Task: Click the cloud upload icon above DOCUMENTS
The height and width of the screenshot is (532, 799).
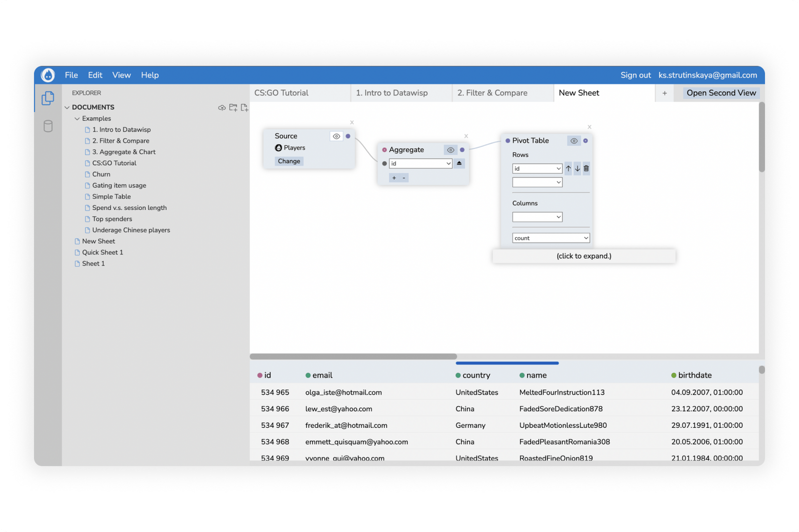Action: [x=222, y=107]
